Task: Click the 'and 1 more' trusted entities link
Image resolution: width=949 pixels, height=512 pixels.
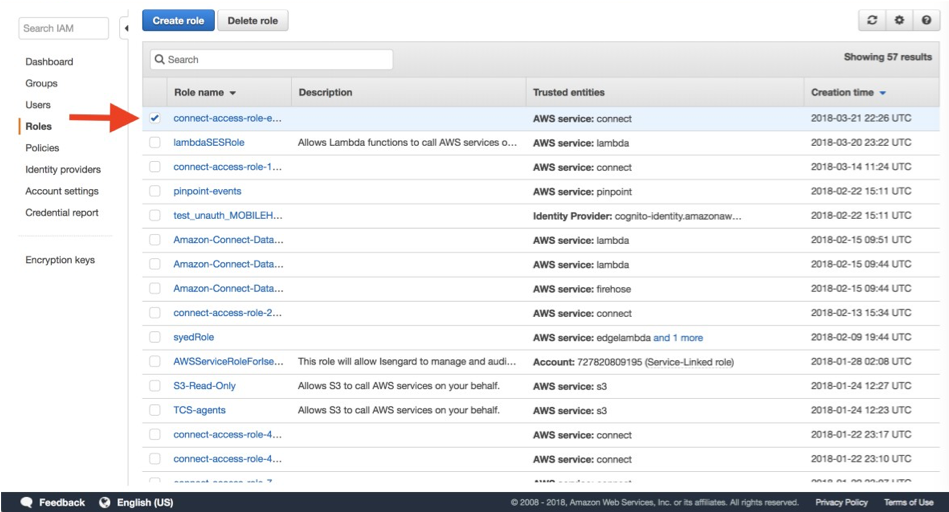Action: coord(678,338)
